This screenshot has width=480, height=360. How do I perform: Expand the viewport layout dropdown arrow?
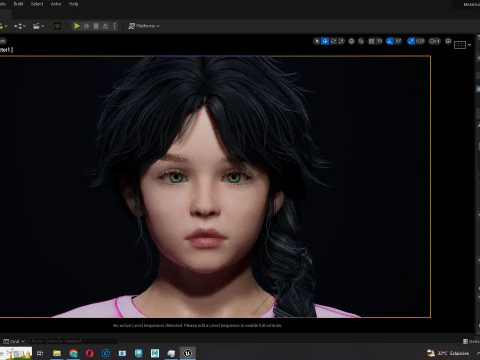point(469,45)
